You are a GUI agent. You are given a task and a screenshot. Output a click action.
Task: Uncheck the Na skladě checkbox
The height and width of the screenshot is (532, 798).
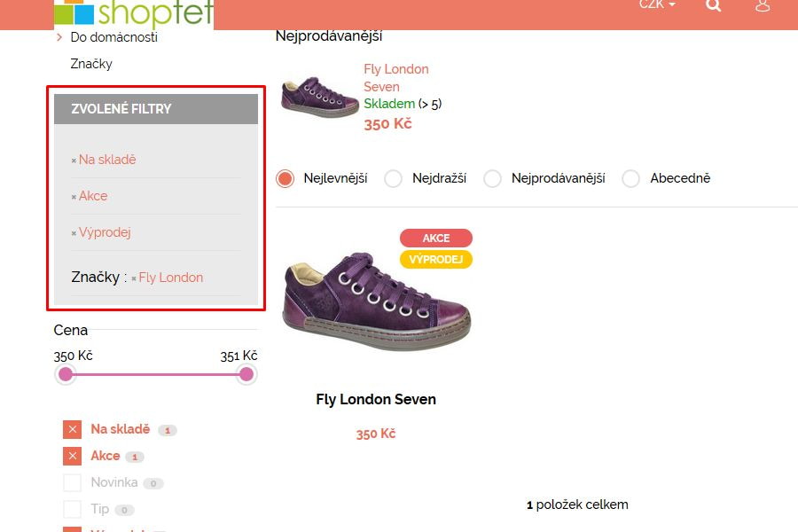73,429
